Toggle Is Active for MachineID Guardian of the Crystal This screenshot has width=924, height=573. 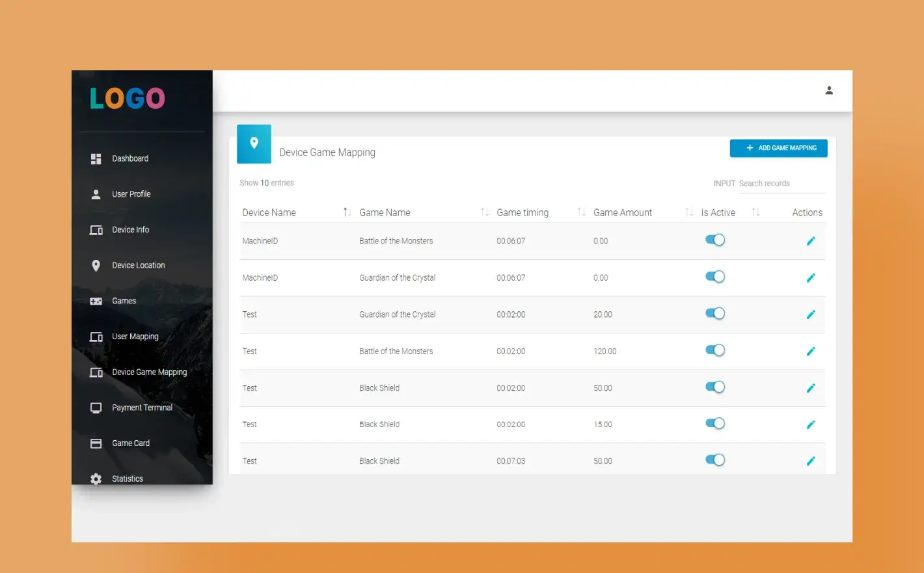pos(714,277)
